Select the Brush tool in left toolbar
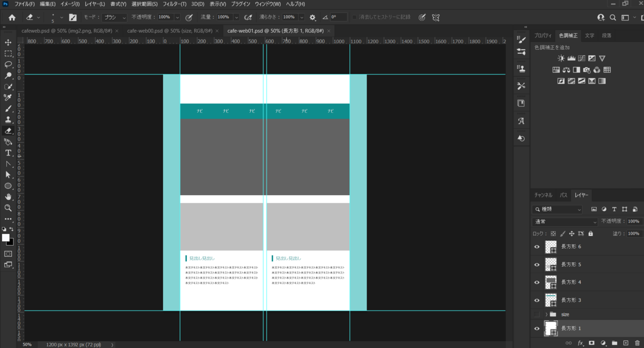 pos(8,109)
